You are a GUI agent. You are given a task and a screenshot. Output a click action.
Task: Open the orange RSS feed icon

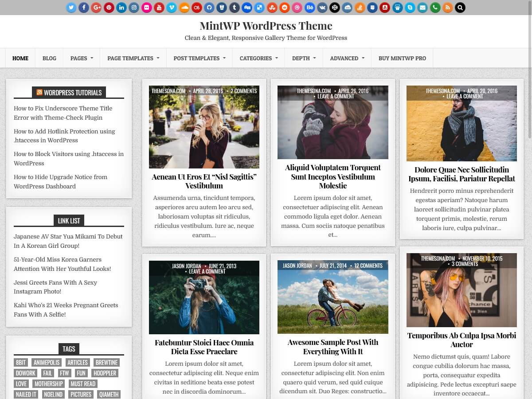click(x=448, y=8)
